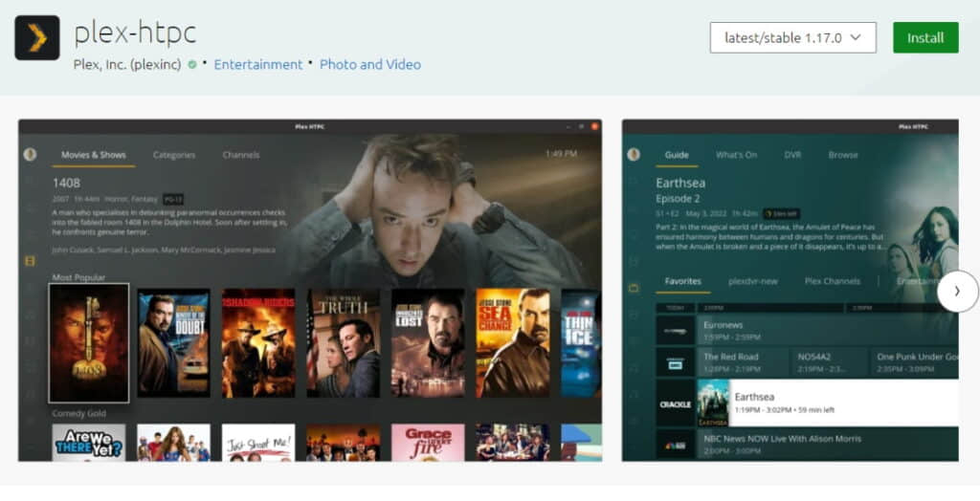Select the Benefit of the Doubt poster
Screen dimensions: 980x501
pyautogui.click(x=174, y=343)
